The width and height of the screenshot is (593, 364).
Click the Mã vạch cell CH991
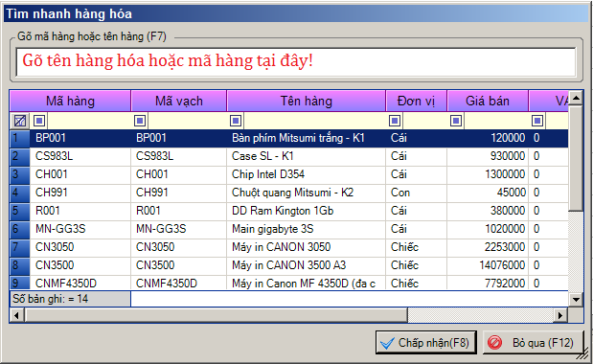point(179,193)
